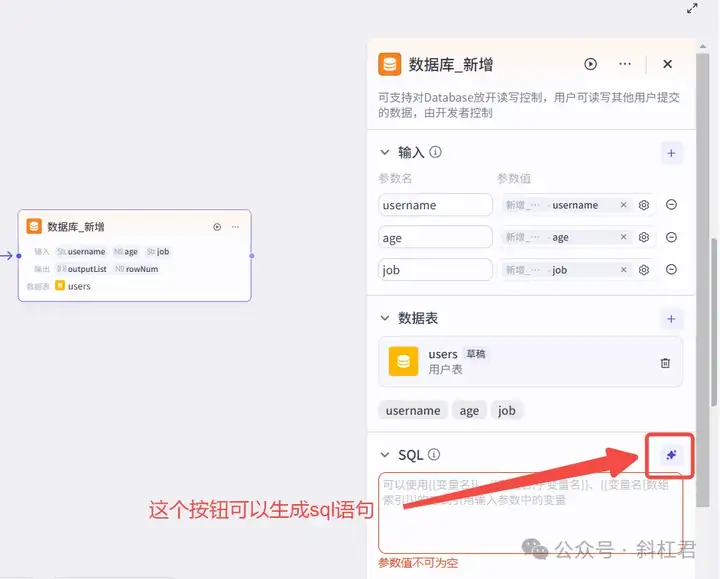Generate SQL with the AI sparkle button

(x=671, y=455)
